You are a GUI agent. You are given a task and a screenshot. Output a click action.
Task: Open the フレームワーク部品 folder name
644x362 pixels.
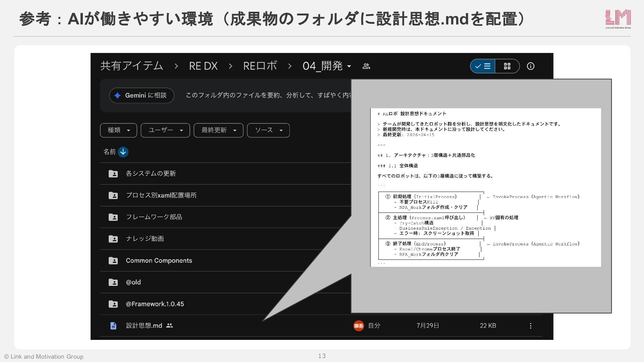click(154, 217)
